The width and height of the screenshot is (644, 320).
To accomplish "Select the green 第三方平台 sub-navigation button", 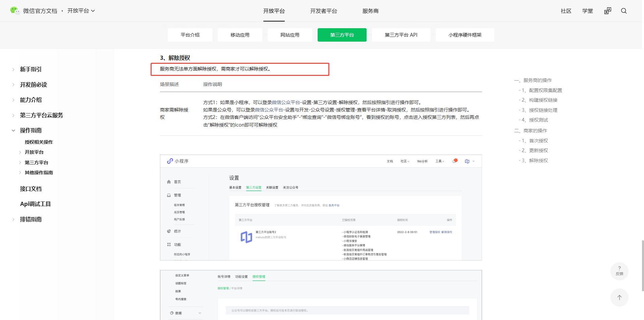I will (x=342, y=35).
